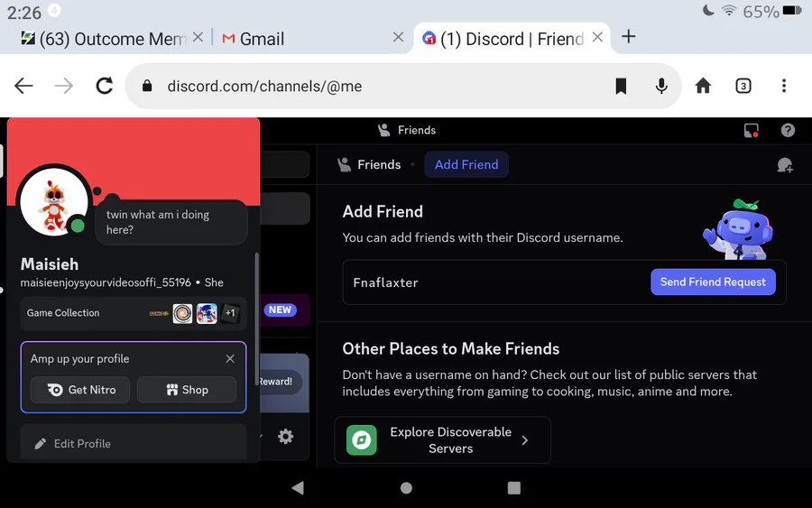Tap Android back navigation button
The width and height of the screenshot is (812, 508).
coord(298,488)
